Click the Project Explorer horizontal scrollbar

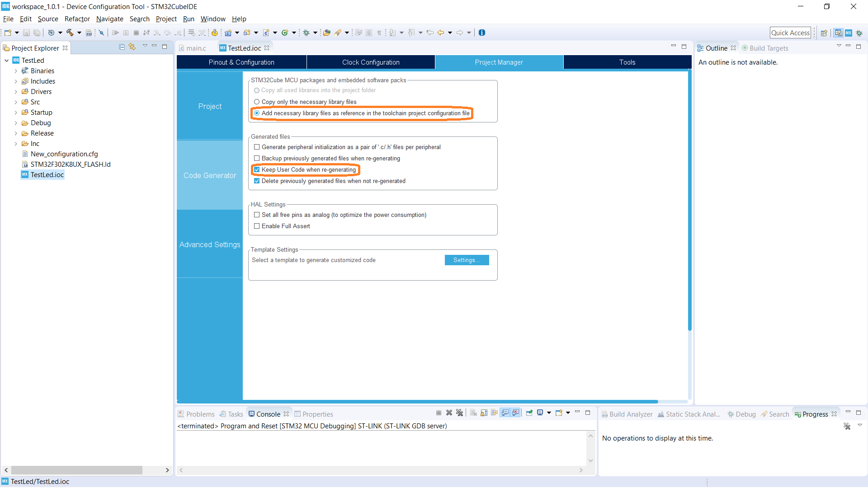[77, 470]
